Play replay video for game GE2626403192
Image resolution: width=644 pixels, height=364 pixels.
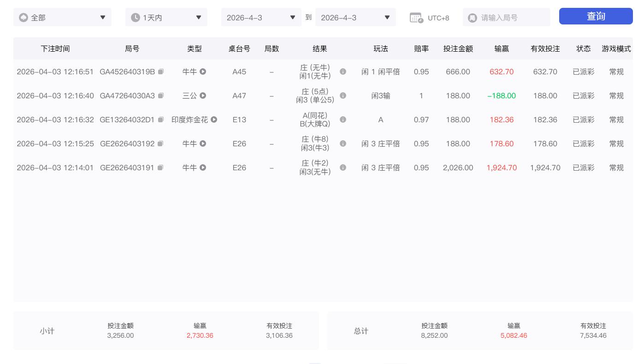tap(203, 143)
